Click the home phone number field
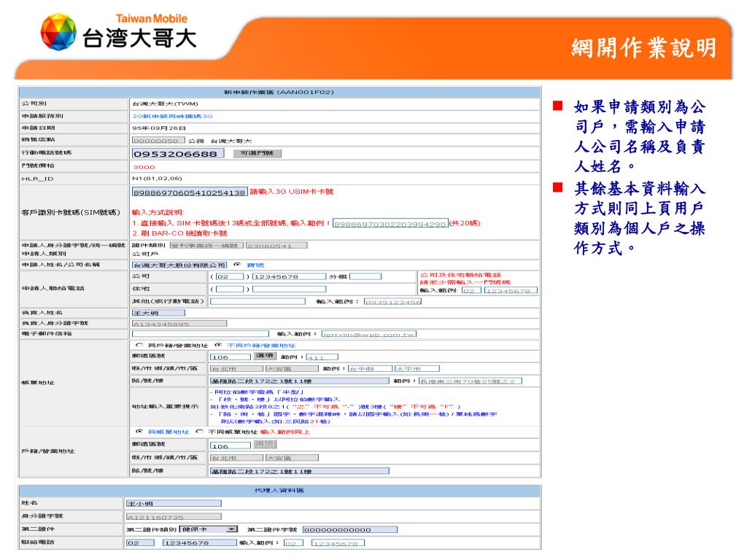The image size is (747, 560). pyautogui.click(x=289, y=289)
